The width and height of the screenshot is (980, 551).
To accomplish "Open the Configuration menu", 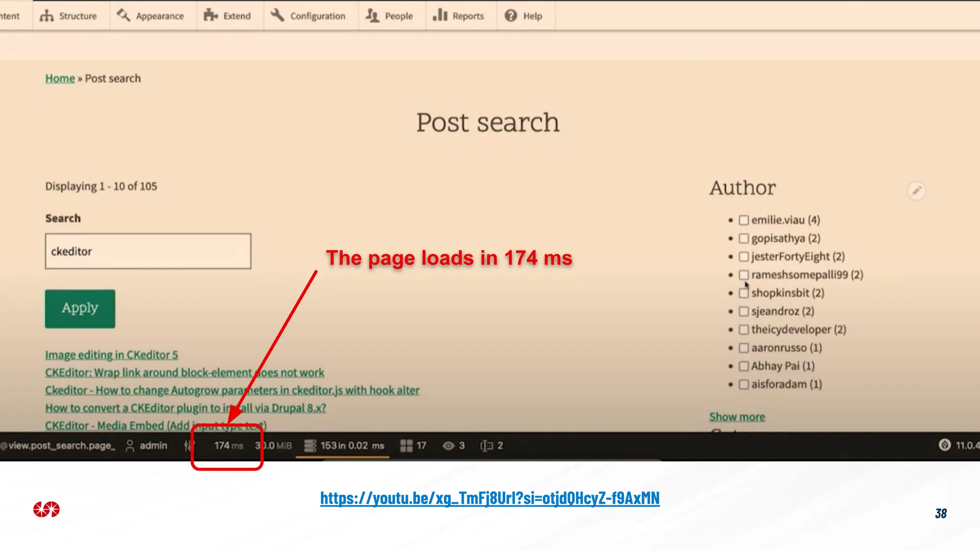I will [x=308, y=16].
